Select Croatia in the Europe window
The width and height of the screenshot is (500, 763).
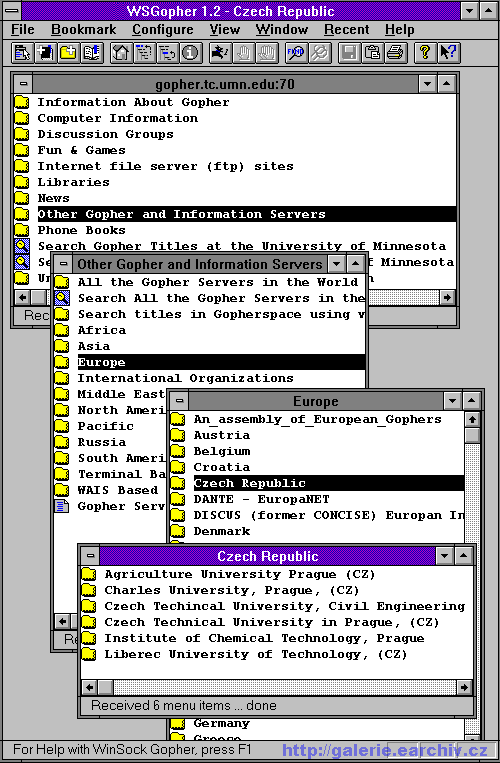(x=222, y=468)
